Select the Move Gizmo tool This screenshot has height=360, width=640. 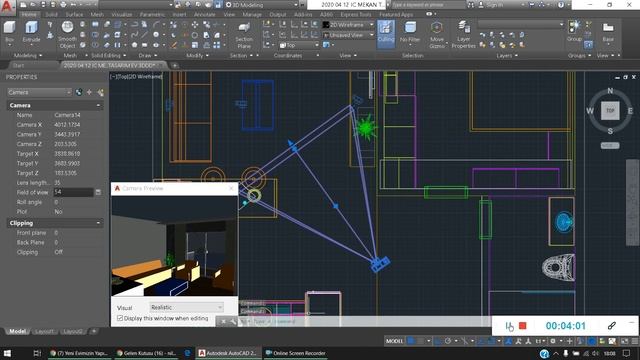click(437, 35)
